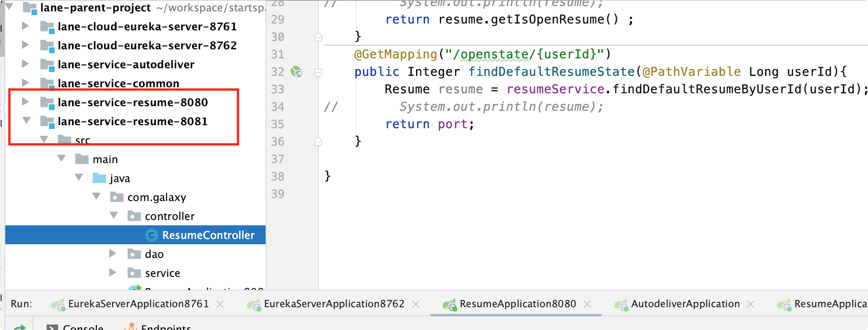The image size is (868, 330).
Task: Collapse the com.galaxy package arrow
Action: (96, 196)
